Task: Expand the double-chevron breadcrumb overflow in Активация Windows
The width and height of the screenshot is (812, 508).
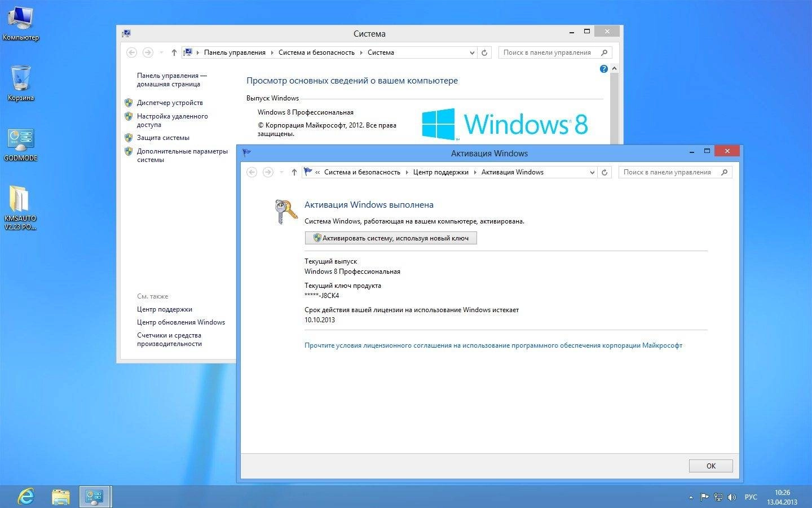Action: click(317, 172)
